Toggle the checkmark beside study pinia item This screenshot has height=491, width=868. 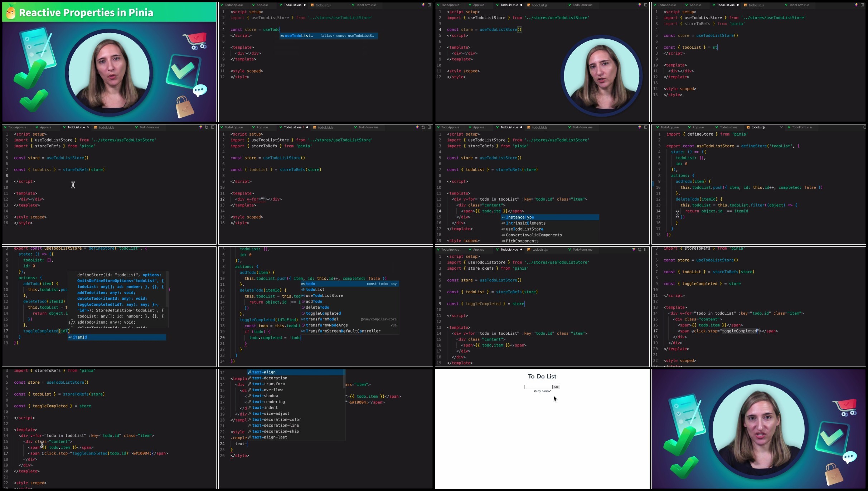point(550,391)
